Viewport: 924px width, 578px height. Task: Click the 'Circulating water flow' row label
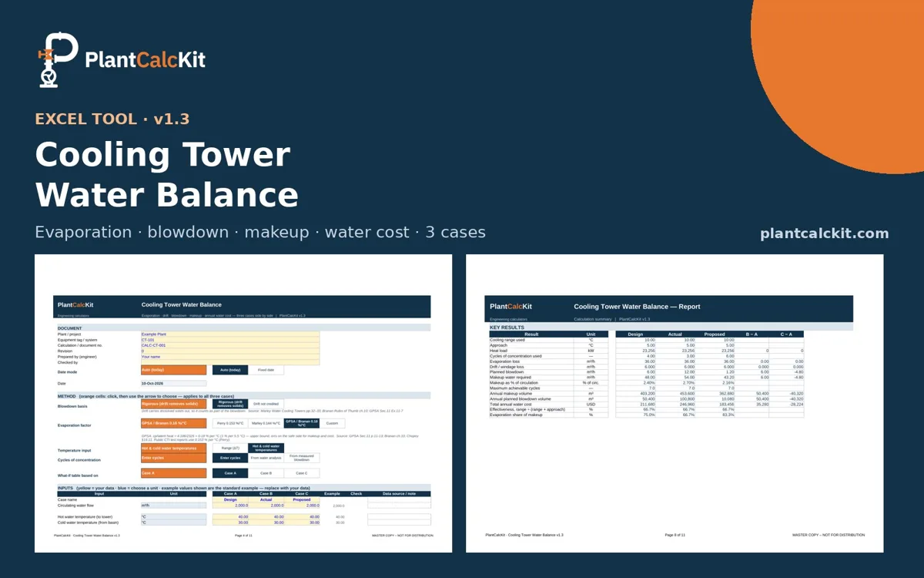(x=75, y=506)
